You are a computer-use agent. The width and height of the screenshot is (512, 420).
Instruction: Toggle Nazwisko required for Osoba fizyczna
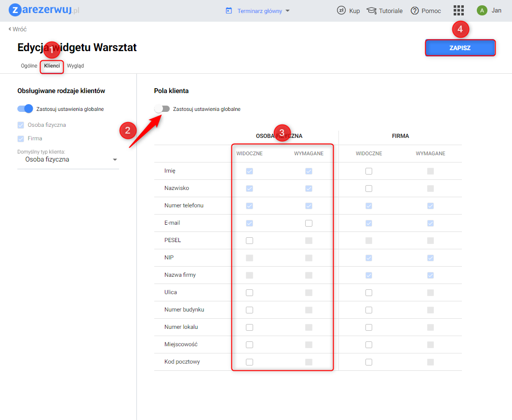pos(309,189)
